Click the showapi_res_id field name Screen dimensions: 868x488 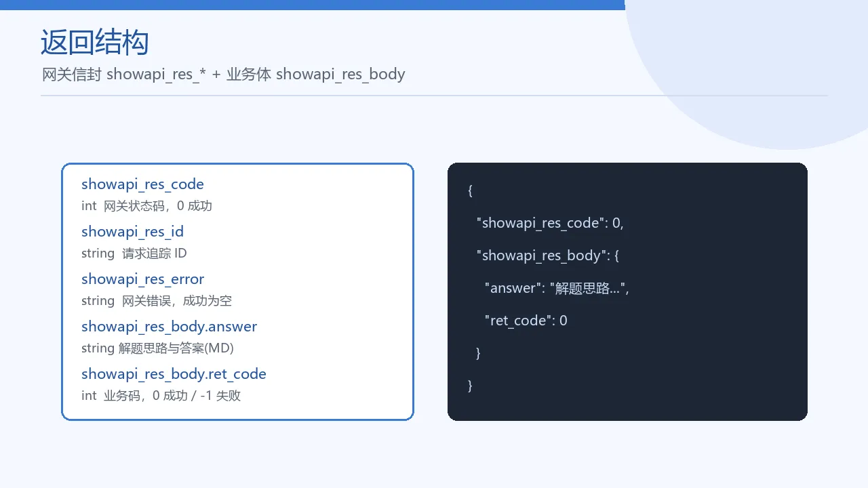tap(132, 232)
